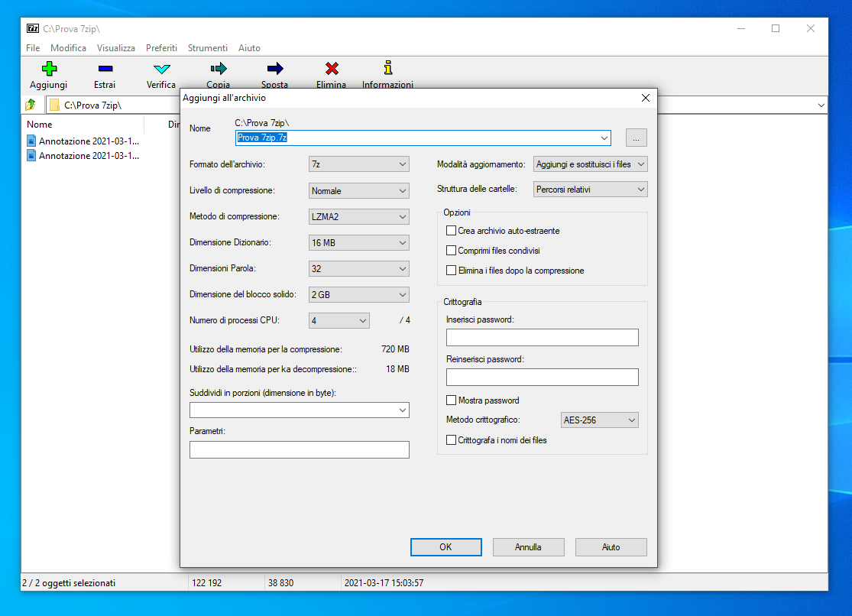
Task: Open the Modifica menu
Action: pyautogui.click(x=69, y=48)
